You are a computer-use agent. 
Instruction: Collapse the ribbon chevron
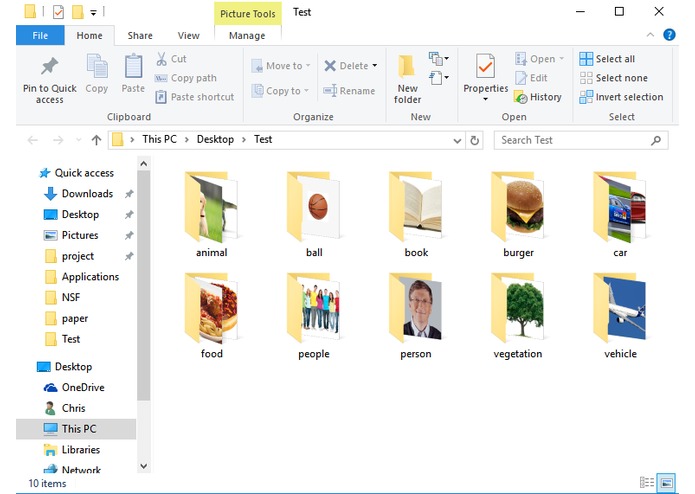[x=650, y=35]
